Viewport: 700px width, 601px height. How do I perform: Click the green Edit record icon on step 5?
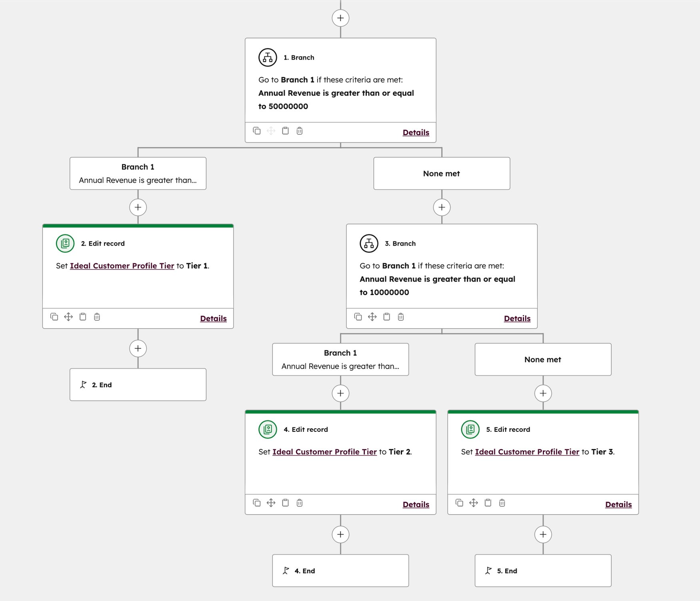(470, 429)
